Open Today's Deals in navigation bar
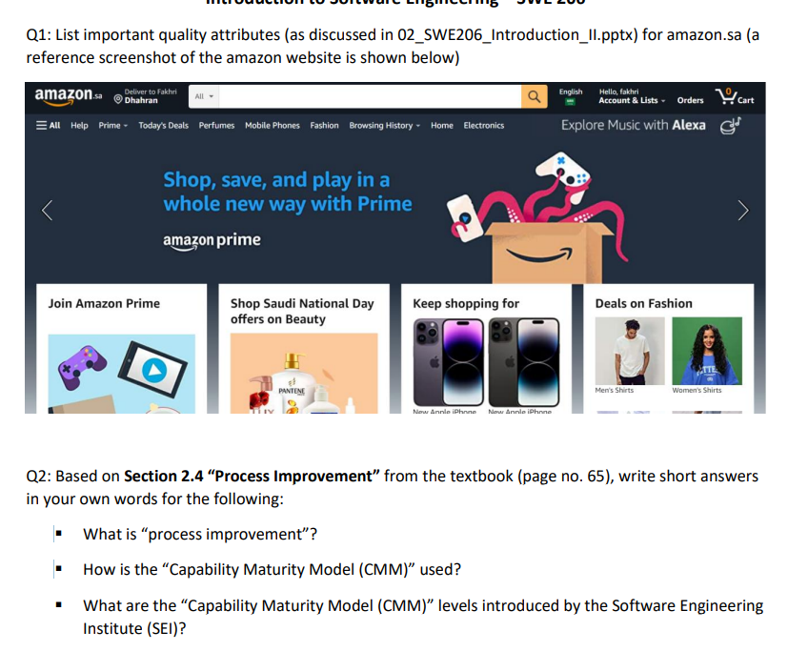Screen dimensions: 808x672 click(x=163, y=125)
